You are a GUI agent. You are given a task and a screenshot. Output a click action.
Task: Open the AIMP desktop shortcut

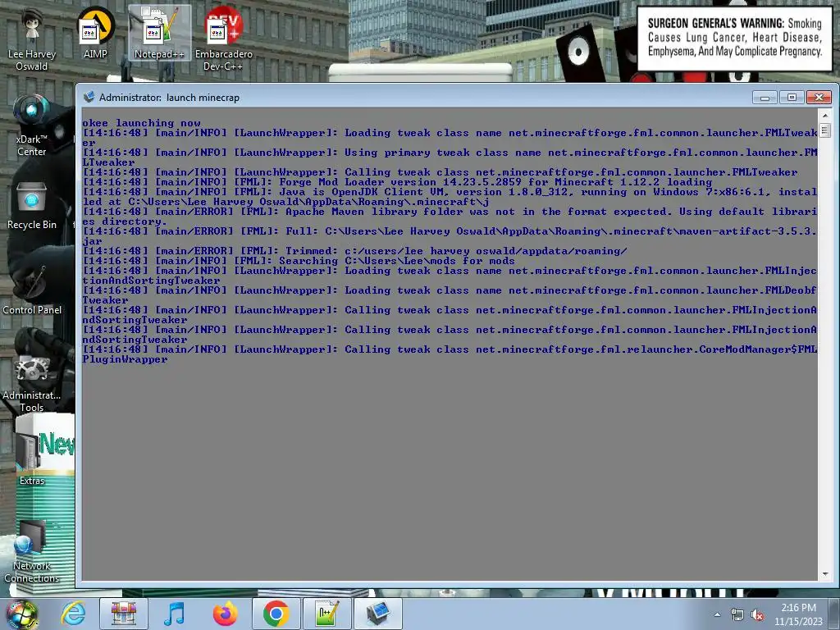95,33
